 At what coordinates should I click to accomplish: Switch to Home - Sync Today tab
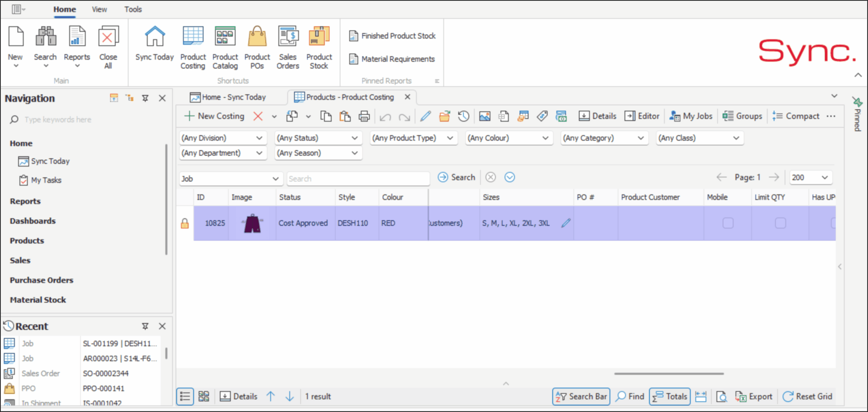tap(228, 97)
